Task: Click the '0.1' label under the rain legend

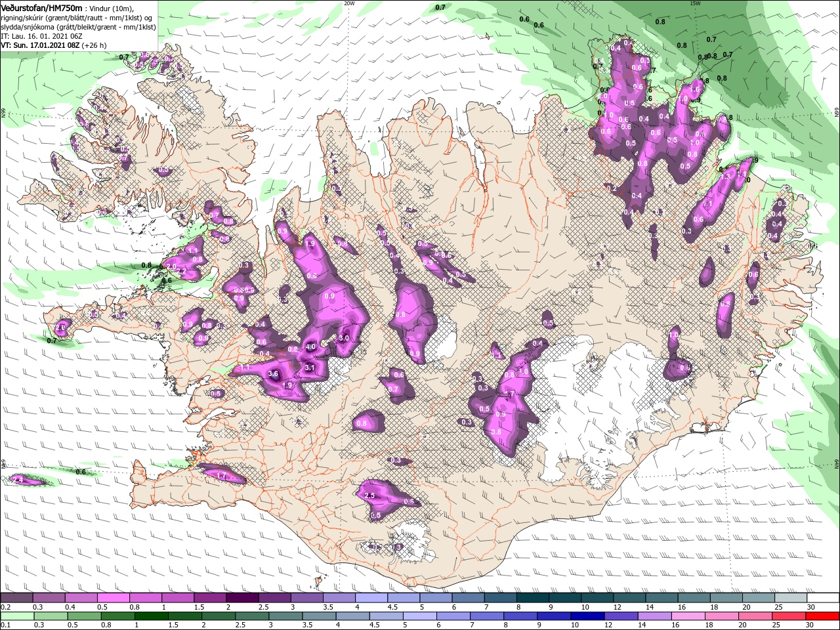Action: (5, 625)
